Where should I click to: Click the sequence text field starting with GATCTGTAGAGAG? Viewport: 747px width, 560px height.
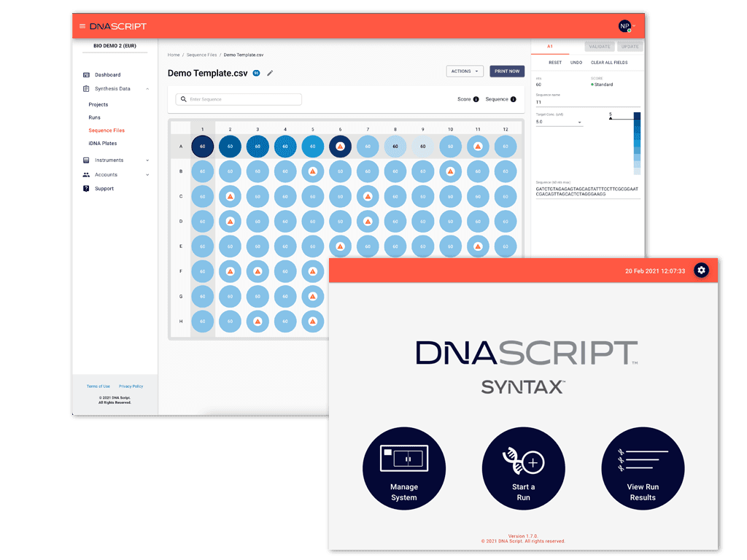click(588, 192)
